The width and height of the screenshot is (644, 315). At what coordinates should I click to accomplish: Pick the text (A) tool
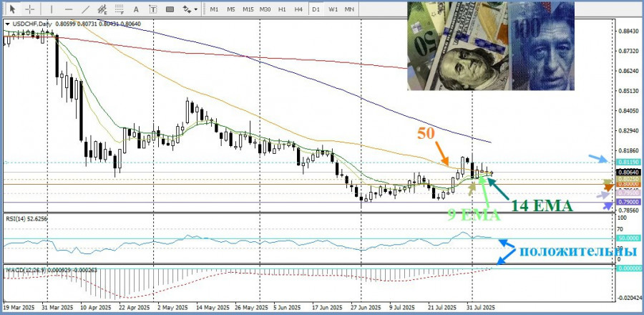tap(137, 9)
